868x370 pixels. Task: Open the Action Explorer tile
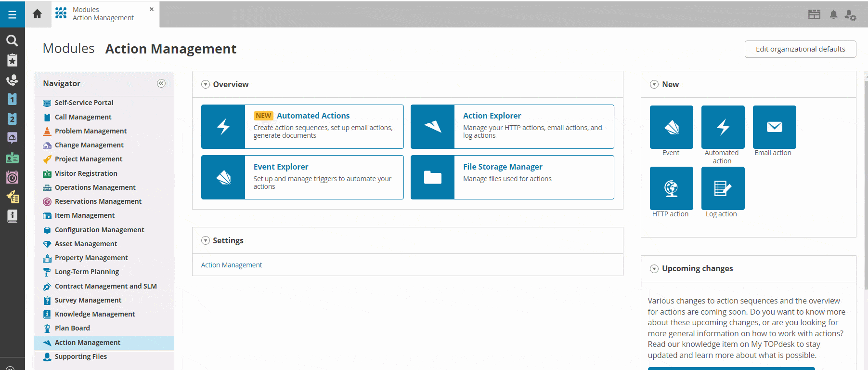[512, 127]
